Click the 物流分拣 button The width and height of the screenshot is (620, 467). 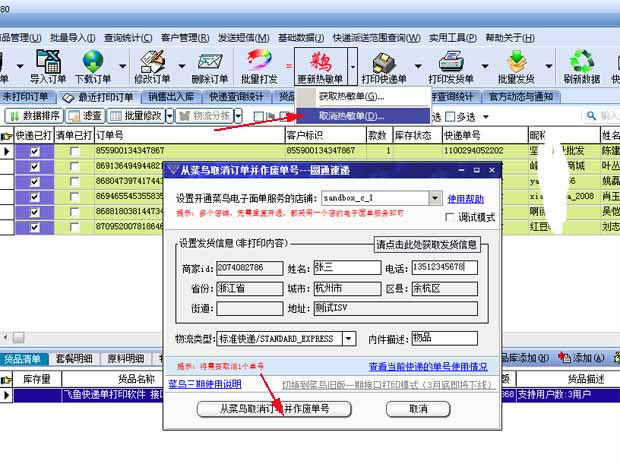coord(205,116)
